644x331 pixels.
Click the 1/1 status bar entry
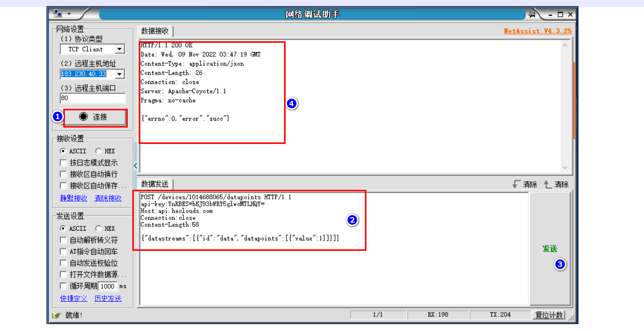click(378, 315)
